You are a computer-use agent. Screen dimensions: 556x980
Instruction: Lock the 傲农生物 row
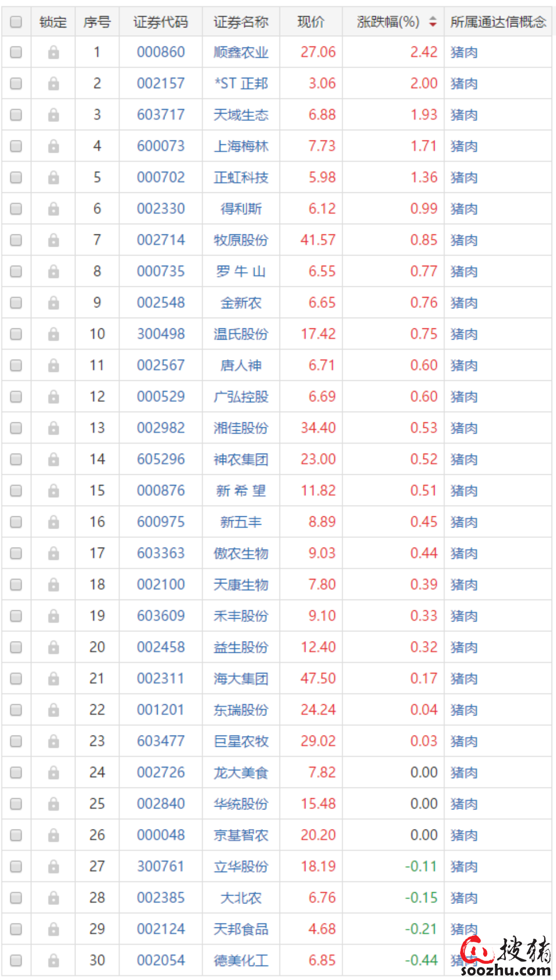pyautogui.click(x=53, y=554)
